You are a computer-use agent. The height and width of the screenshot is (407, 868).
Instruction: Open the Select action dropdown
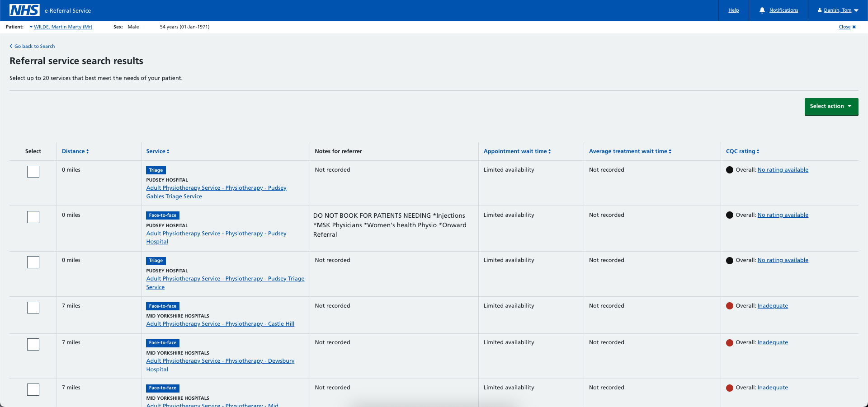tap(831, 107)
